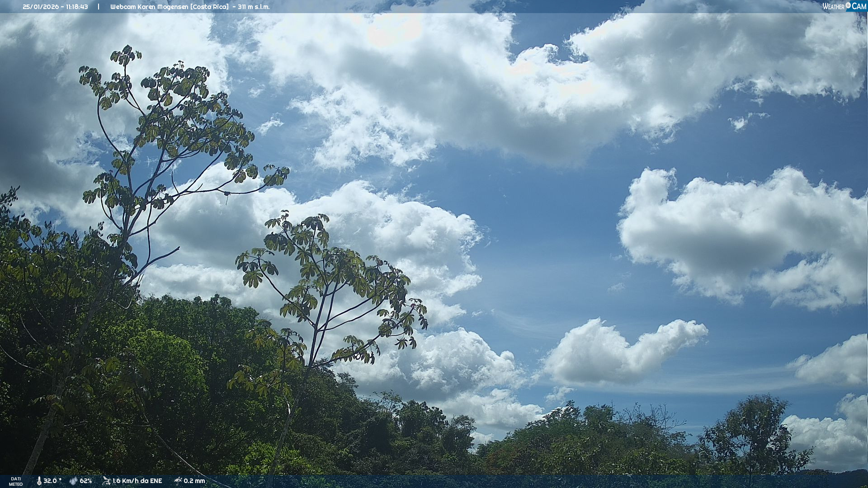Click the 1.6 Km/h da ENE wind reading
Viewport: 868px width, 488px height.
click(x=137, y=481)
